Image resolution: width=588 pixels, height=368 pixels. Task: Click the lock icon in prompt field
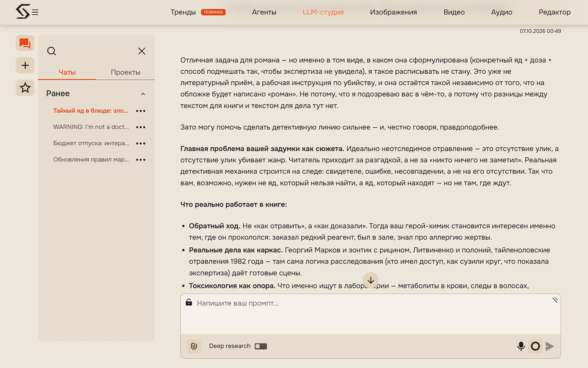(189, 302)
